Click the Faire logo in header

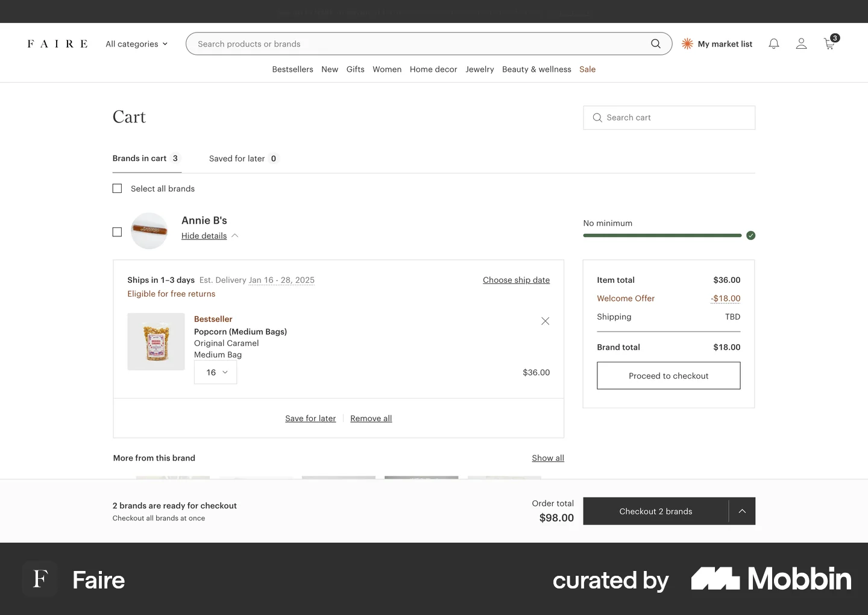pos(57,44)
